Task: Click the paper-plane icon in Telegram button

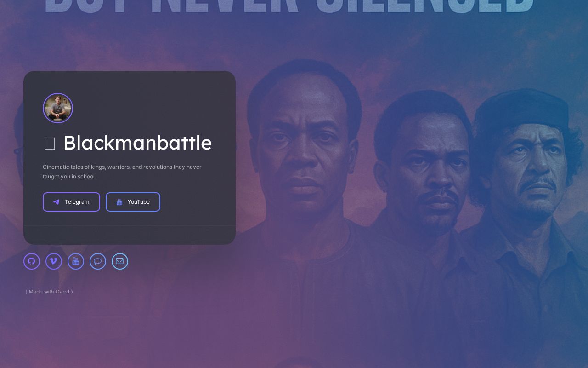Action: click(x=56, y=202)
